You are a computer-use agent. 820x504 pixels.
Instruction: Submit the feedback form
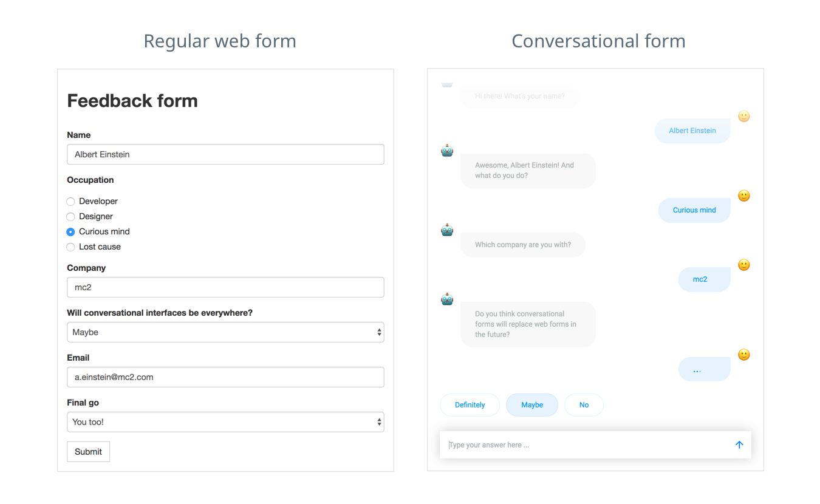88,452
